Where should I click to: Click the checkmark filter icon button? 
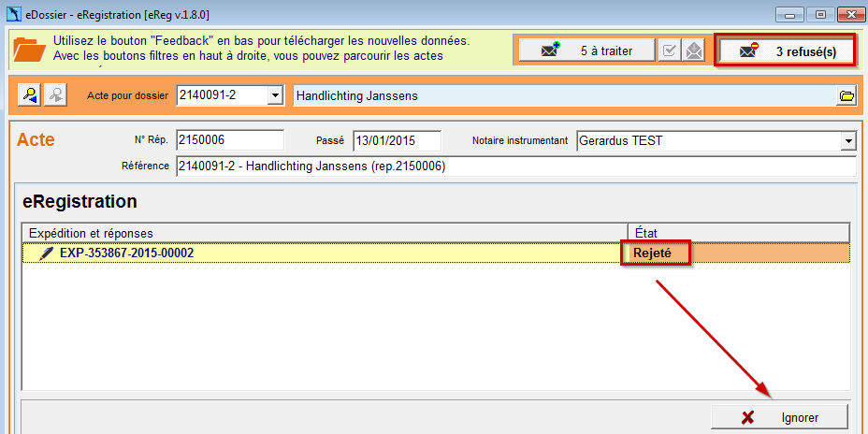point(670,51)
